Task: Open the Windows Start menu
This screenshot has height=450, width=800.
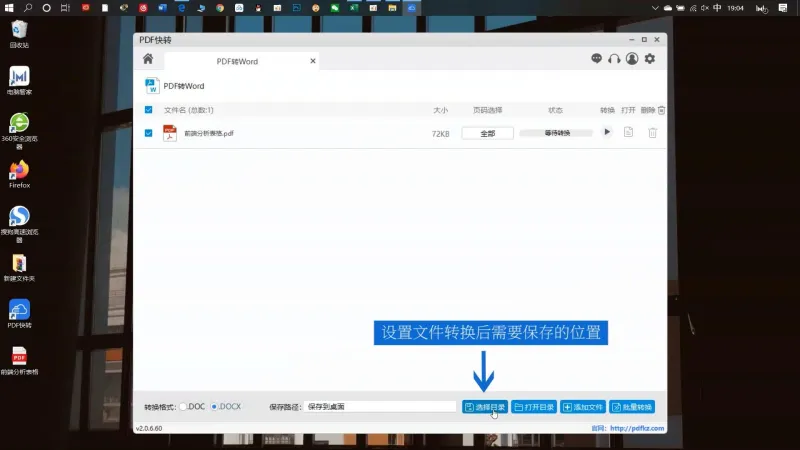Action: click(x=9, y=8)
